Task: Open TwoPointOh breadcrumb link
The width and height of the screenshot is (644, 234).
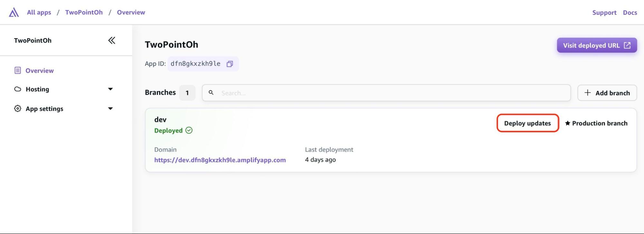Action: pos(84,12)
